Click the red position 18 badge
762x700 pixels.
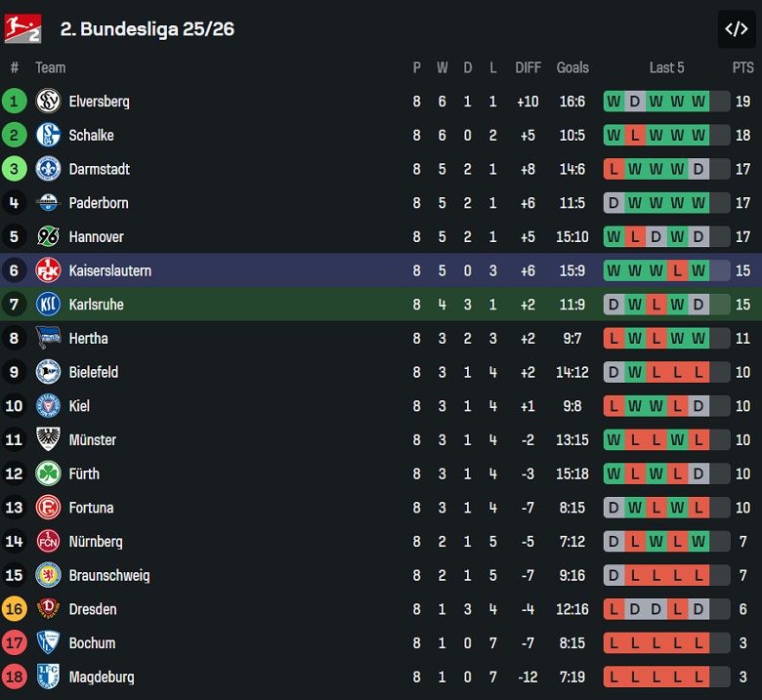point(14,677)
